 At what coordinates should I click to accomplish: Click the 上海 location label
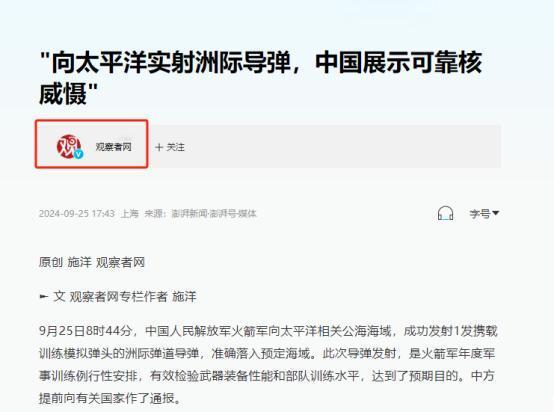(x=130, y=213)
